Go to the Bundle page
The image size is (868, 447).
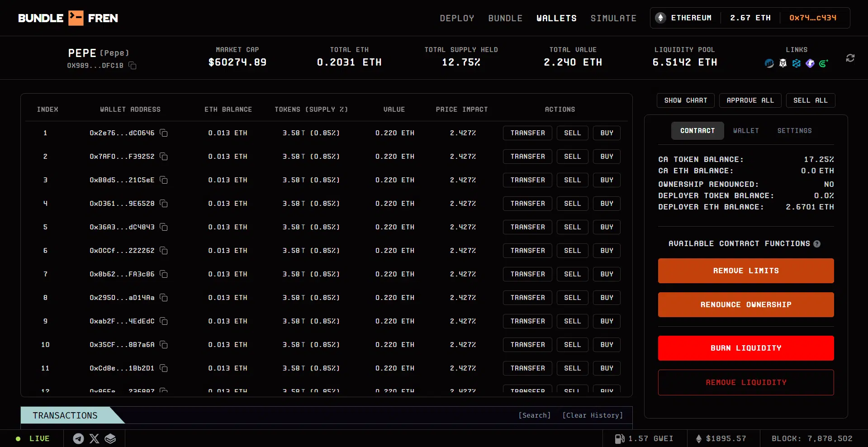pyautogui.click(x=505, y=18)
